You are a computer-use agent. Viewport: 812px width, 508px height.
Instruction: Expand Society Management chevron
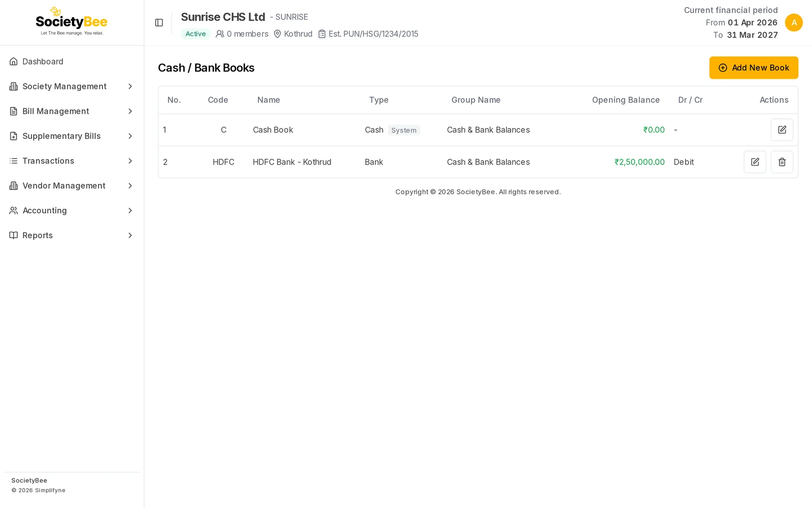coord(130,86)
